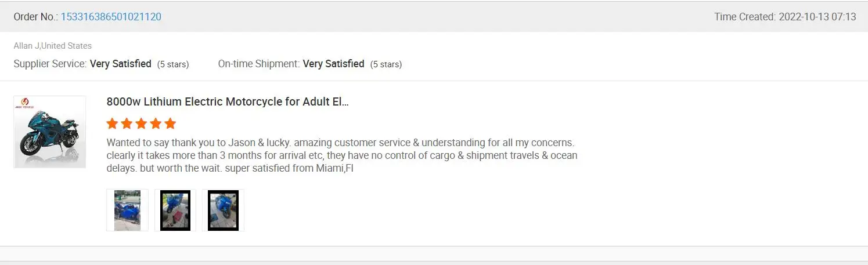Enlarge the third review photo thumbnail
This screenshot has width=868, height=265.
point(223,210)
